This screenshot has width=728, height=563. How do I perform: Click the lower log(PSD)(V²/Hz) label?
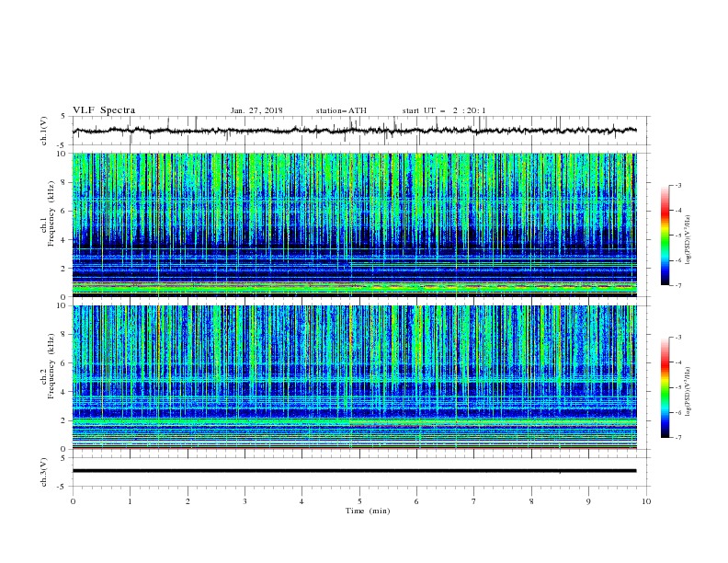coord(688,391)
